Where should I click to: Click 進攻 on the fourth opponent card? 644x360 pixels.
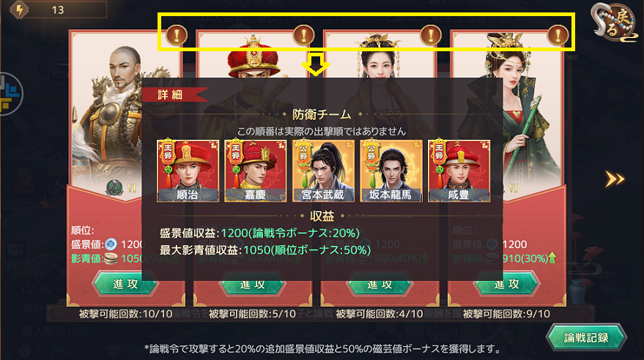pyautogui.click(x=507, y=284)
